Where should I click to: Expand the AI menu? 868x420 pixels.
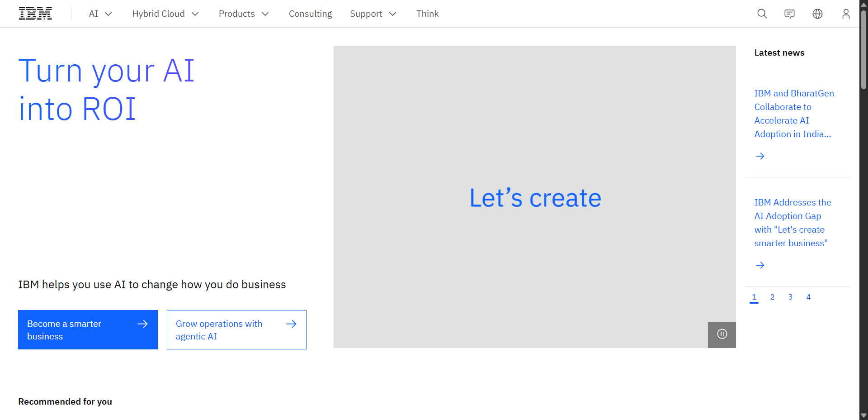(x=100, y=14)
